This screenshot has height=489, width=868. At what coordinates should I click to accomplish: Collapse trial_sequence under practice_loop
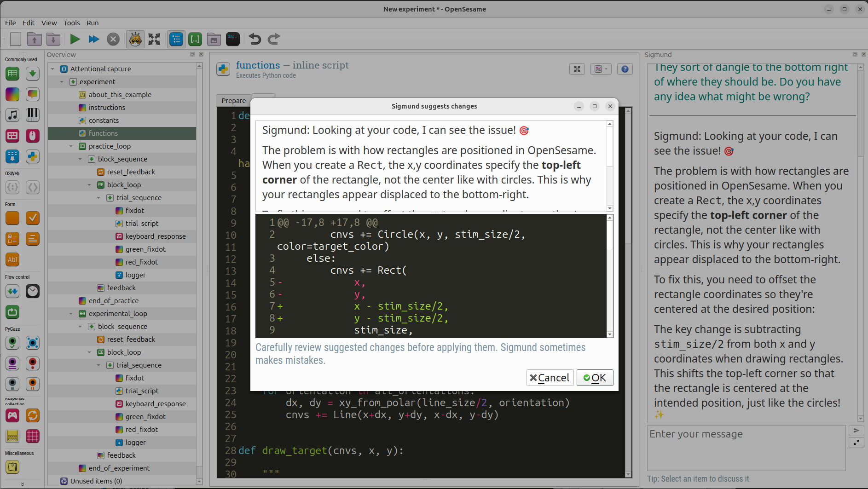[x=99, y=198]
